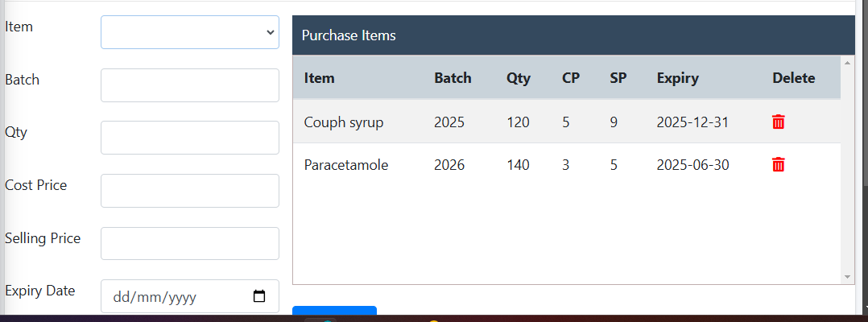The width and height of the screenshot is (868, 322).
Task: Click the Batch input field
Action: 189,85
